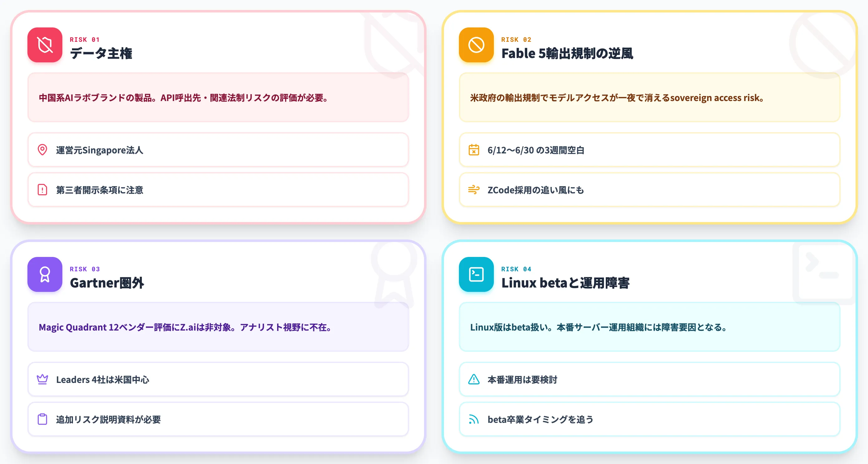868x464 pixels.
Task: Click the beta卒業タイミングを追う text
Action: 541,419
